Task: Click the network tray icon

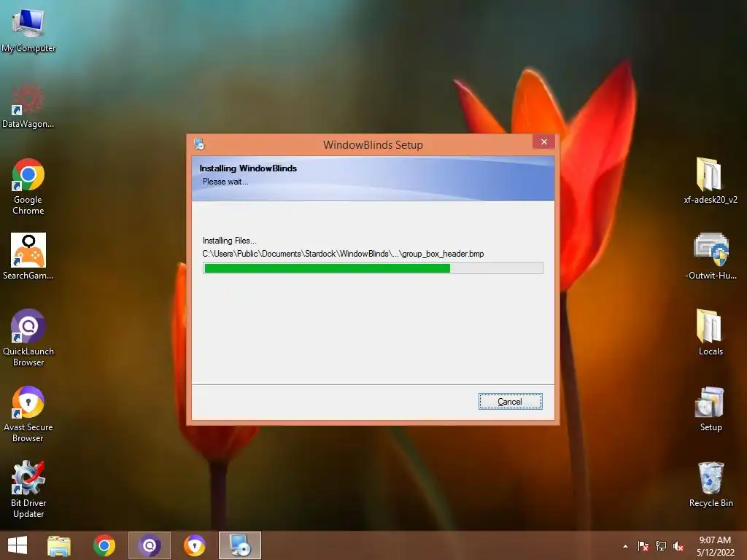Action: pyautogui.click(x=661, y=546)
